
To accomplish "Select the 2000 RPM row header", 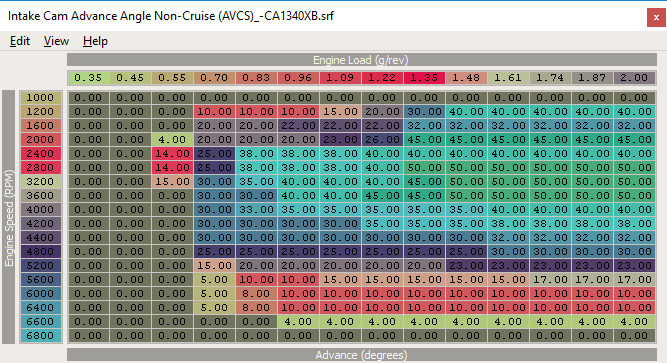I will pos(40,140).
